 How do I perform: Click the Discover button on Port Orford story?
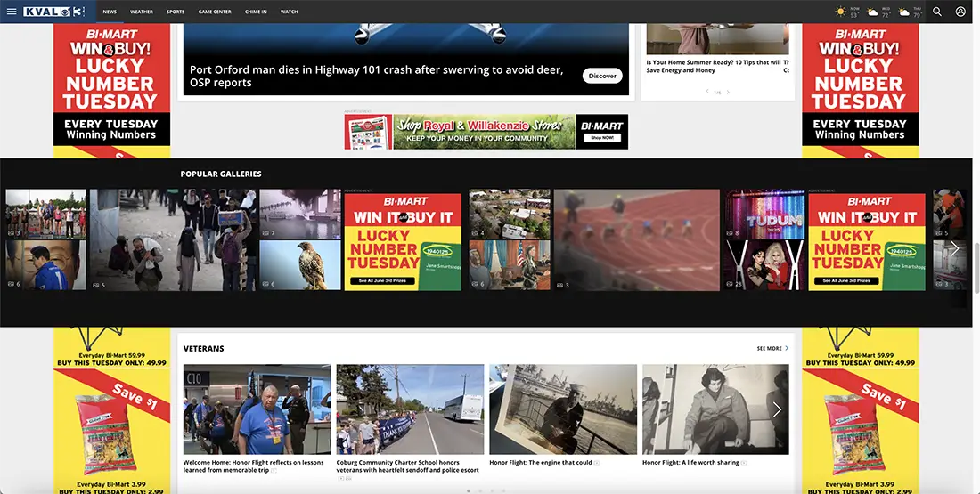[602, 76]
